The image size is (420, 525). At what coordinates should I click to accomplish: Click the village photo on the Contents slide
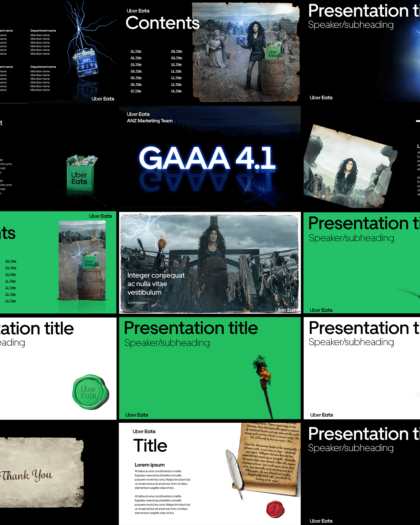click(246, 52)
